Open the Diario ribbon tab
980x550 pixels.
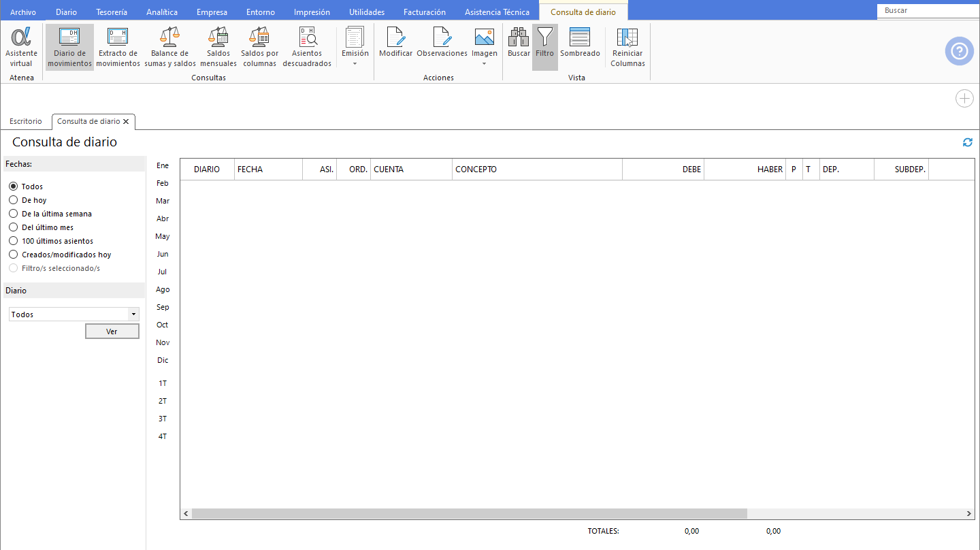[66, 12]
